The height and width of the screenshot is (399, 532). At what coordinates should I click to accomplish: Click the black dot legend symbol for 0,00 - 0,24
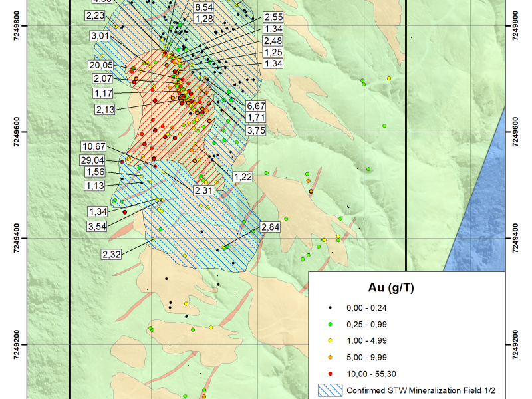click(330, 309)
